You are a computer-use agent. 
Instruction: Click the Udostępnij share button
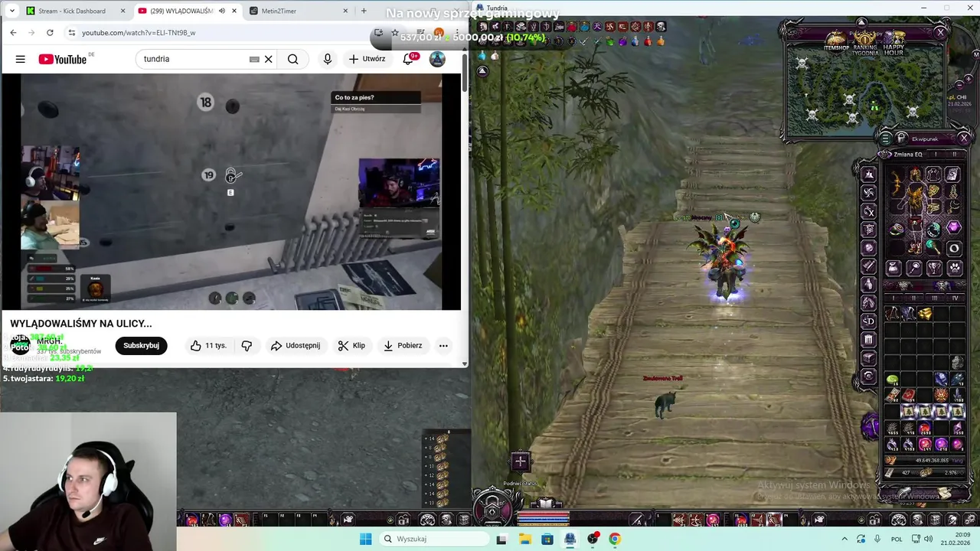click(x=296, y=345)
